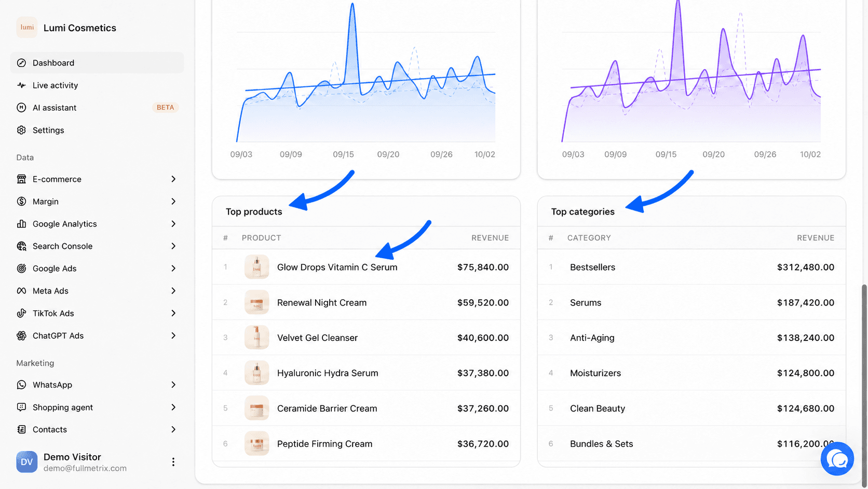868x489 pixels.
Task: Click the demo@fullmetrix.com email
Action: point(85,468)
